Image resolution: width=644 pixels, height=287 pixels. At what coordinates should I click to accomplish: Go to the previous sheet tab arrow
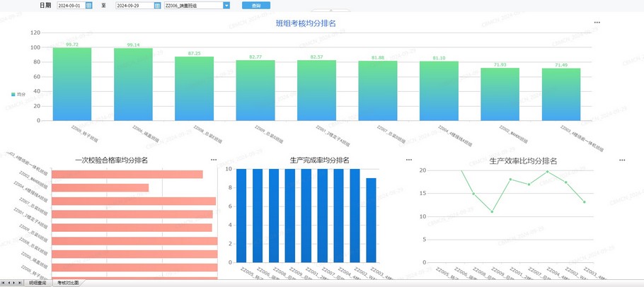pos(9,283)
